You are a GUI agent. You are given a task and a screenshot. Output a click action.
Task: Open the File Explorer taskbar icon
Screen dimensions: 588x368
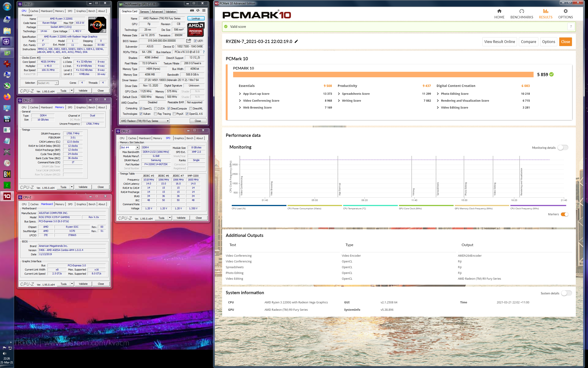tap(7, 31)
